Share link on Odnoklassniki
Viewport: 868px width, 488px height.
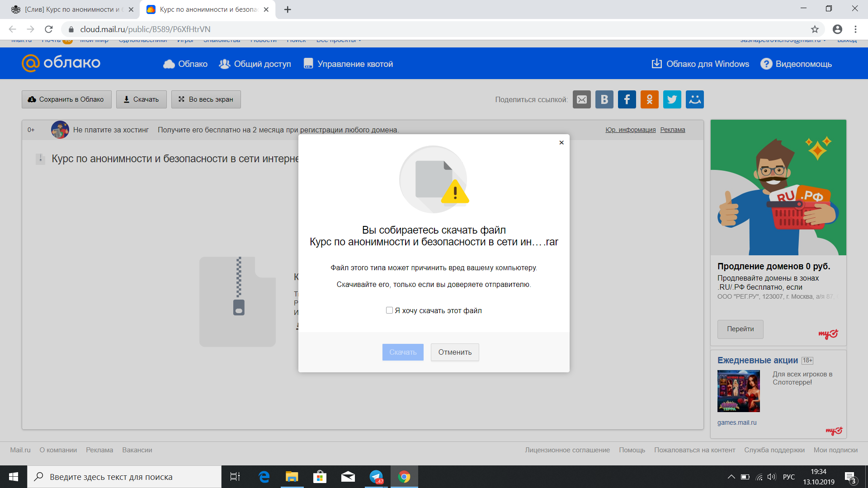[x=649, y=99]
